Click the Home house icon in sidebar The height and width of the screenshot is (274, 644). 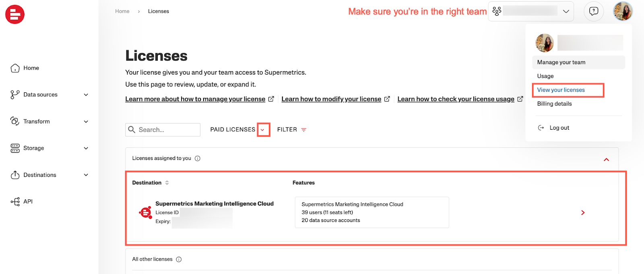coord(15,68)
